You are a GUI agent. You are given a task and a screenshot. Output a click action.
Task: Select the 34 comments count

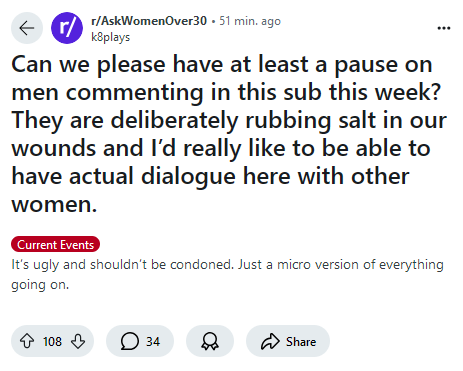[x=153, y=342]
